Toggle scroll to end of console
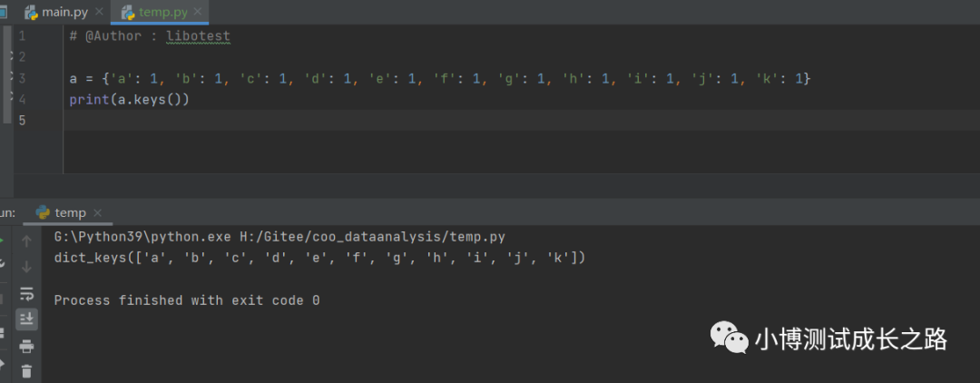This screenshot has height=383, width=980. coord(26,319)
